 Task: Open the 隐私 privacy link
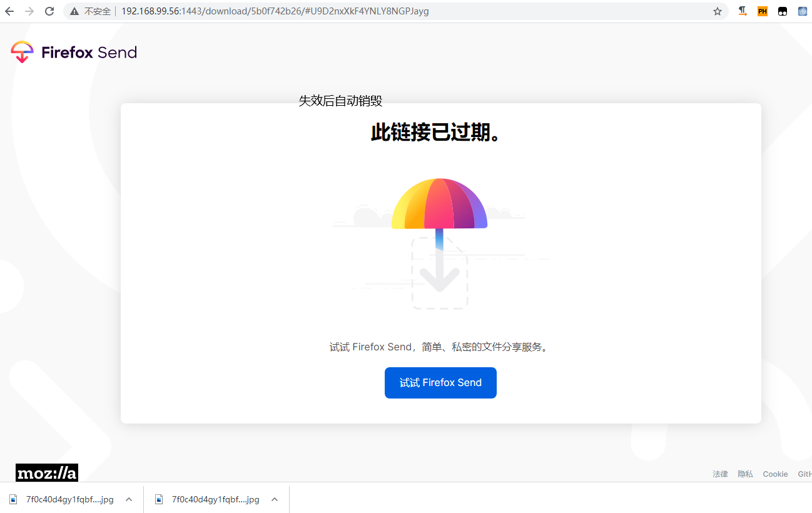[745, 474]
